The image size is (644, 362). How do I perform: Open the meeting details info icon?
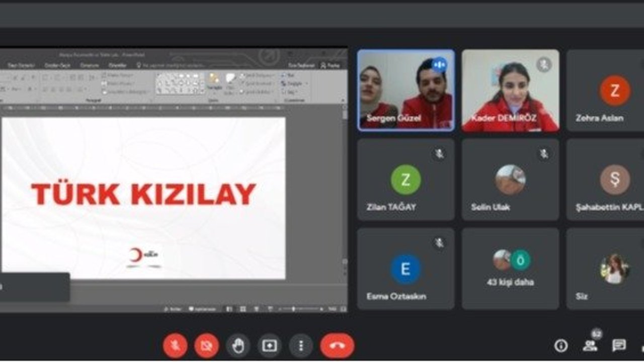560,345
